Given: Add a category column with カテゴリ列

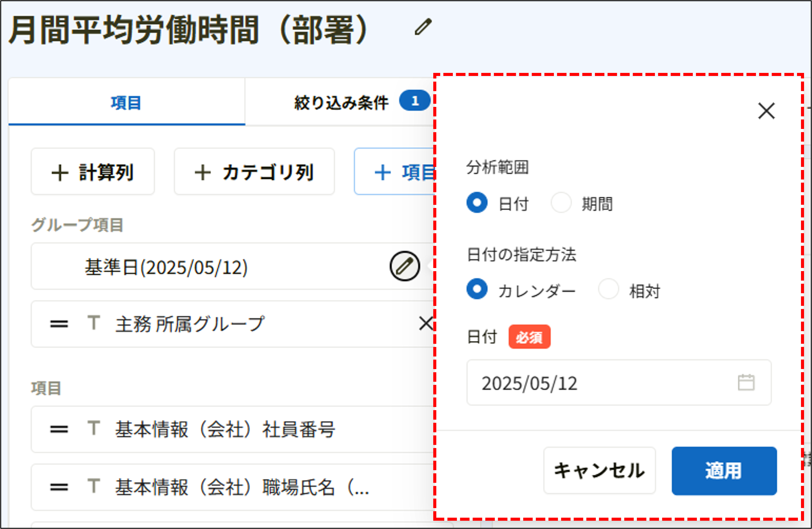Looking at the screenshot, I should click(254, 172).
